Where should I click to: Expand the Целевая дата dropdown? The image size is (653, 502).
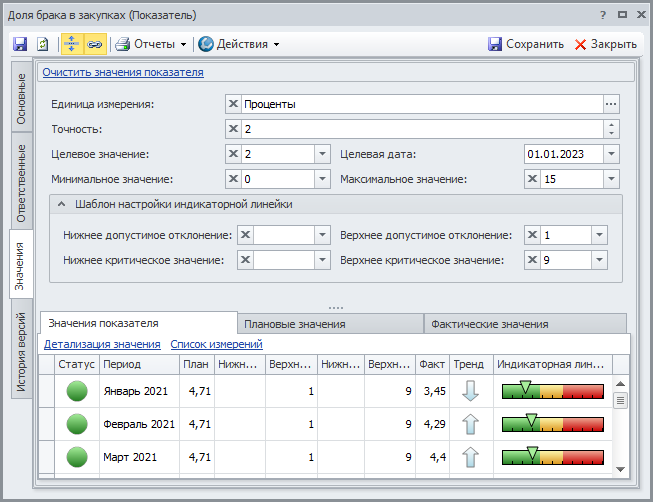point(610,154)
